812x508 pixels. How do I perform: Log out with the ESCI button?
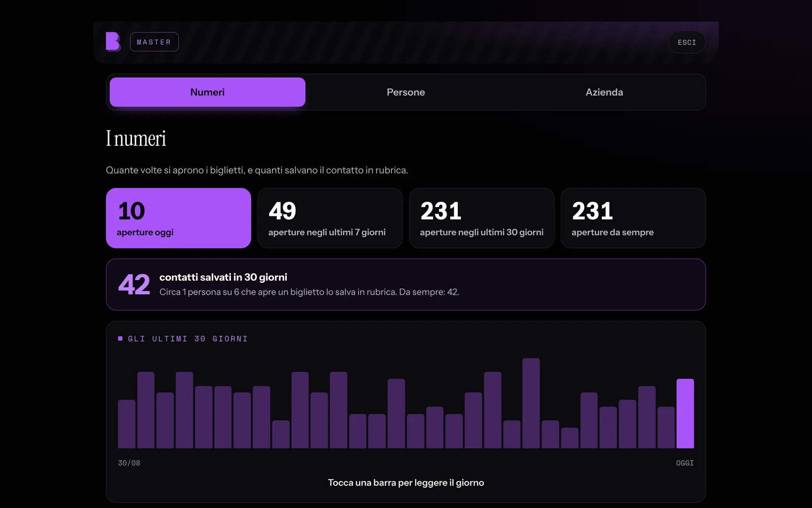point(687,42)
